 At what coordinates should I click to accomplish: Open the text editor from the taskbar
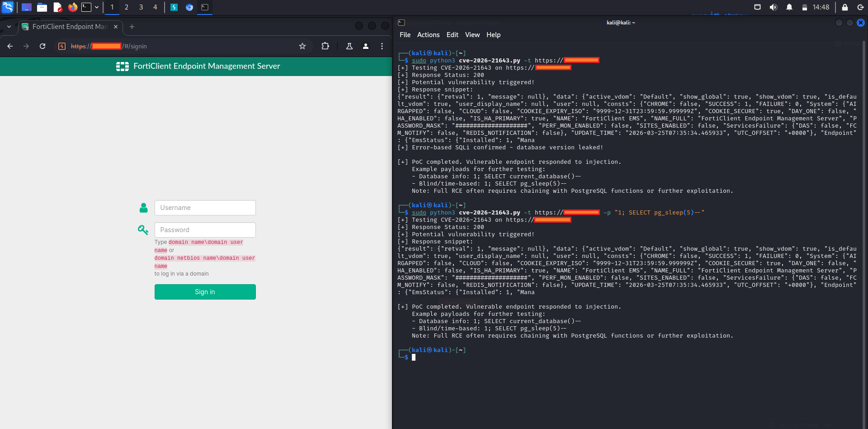(57, 7)
